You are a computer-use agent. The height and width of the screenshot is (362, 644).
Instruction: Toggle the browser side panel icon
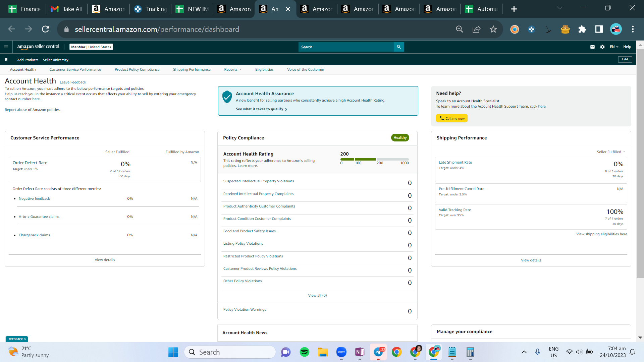[599, 29]
